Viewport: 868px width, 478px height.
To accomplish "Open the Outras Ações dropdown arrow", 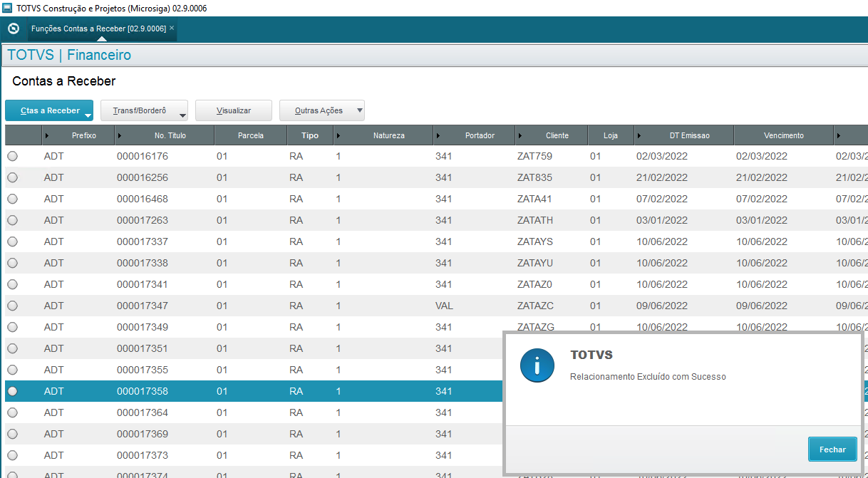I will click(359, 110).
